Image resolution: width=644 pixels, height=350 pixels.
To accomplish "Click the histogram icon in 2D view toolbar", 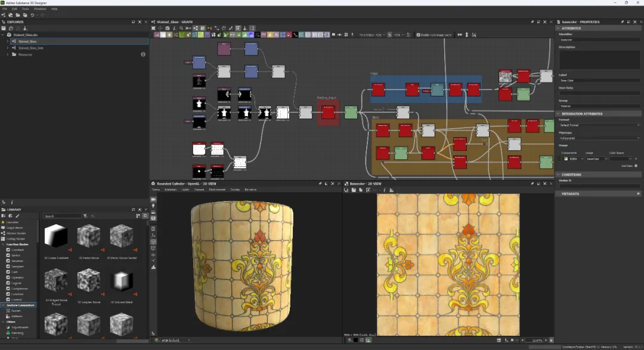I will (x=391, y=190).
